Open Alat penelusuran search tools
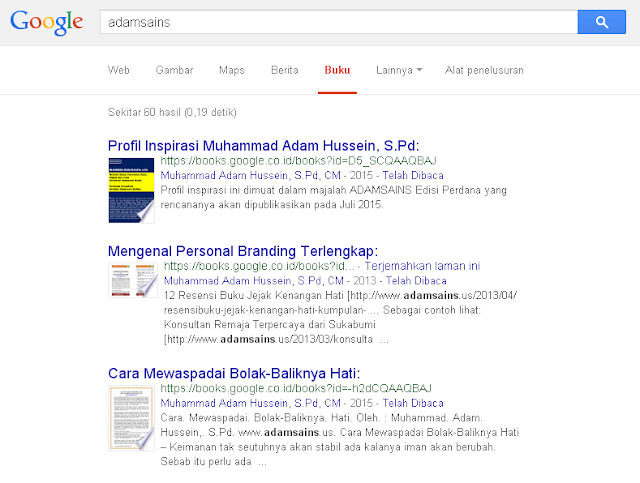Screen dimensions: 640x483 coord(484,70)
